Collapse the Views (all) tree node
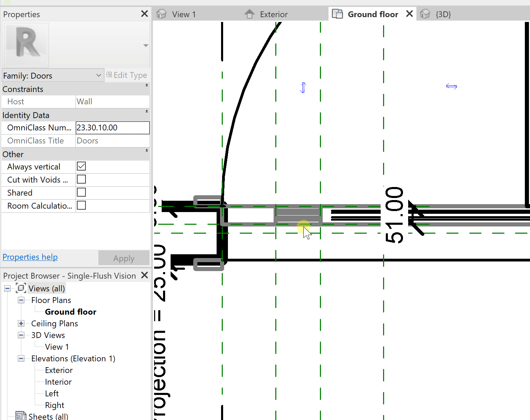The image size is (530, 420). point(7,289)
